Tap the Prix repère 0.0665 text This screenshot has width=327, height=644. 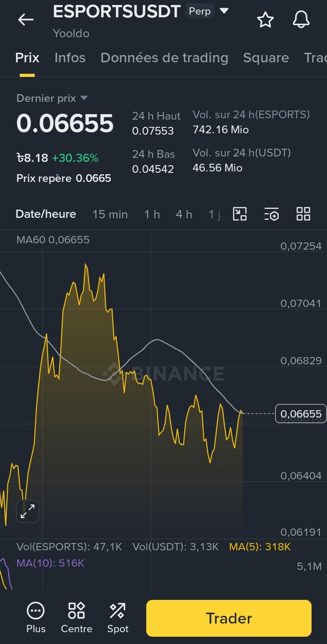tap(64, 178)
